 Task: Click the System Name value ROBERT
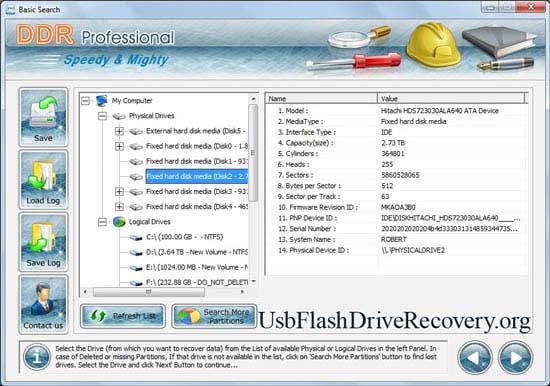(x=394, y=240)
